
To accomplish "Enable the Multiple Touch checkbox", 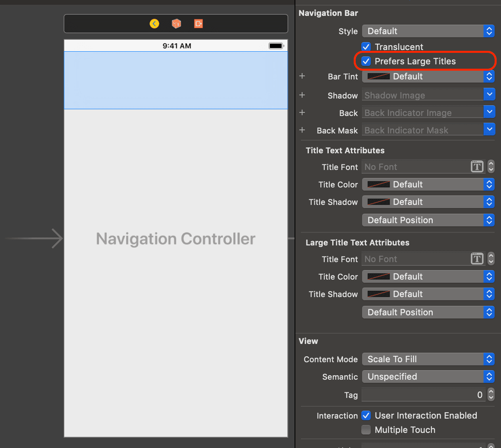I will (x=366, y=430).
